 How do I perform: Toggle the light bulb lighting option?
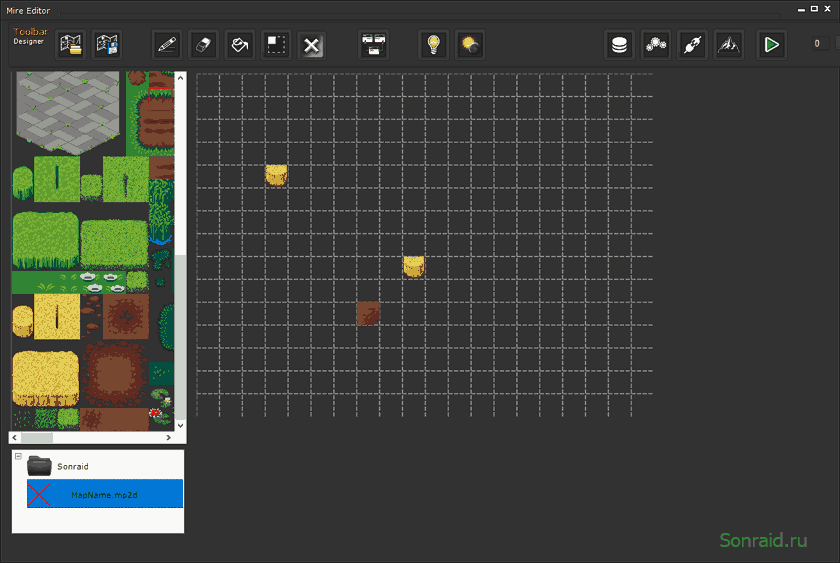click(x=433, y=44)
